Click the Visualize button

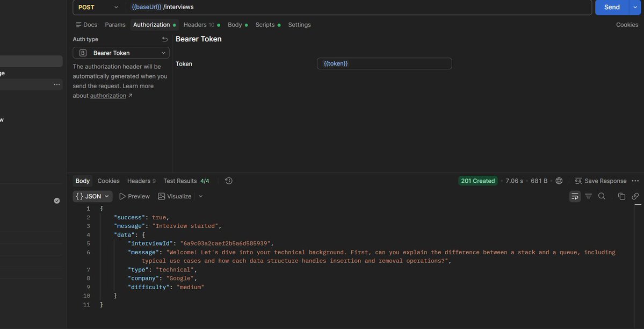pyautogui.click(x=175, y=197)
